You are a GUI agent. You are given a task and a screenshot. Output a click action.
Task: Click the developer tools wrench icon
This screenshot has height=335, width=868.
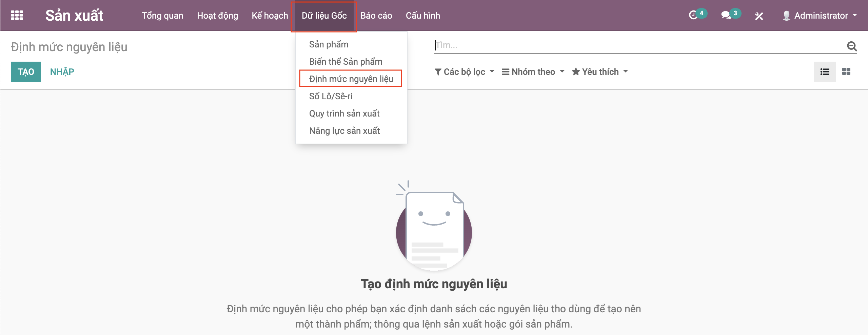click(x=759, y=16)
